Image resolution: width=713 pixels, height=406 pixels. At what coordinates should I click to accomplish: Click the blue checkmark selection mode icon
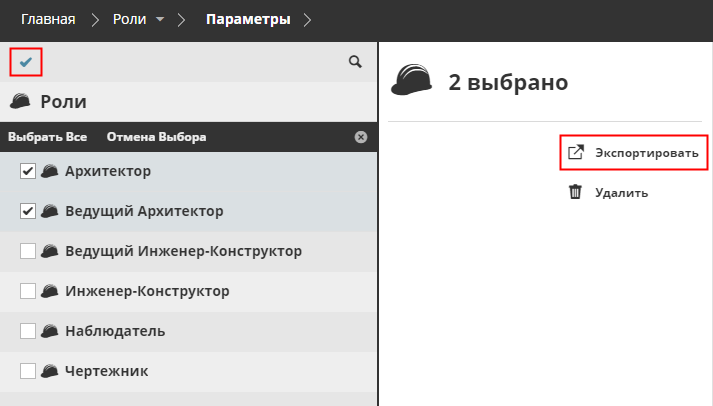click(26, 62)
